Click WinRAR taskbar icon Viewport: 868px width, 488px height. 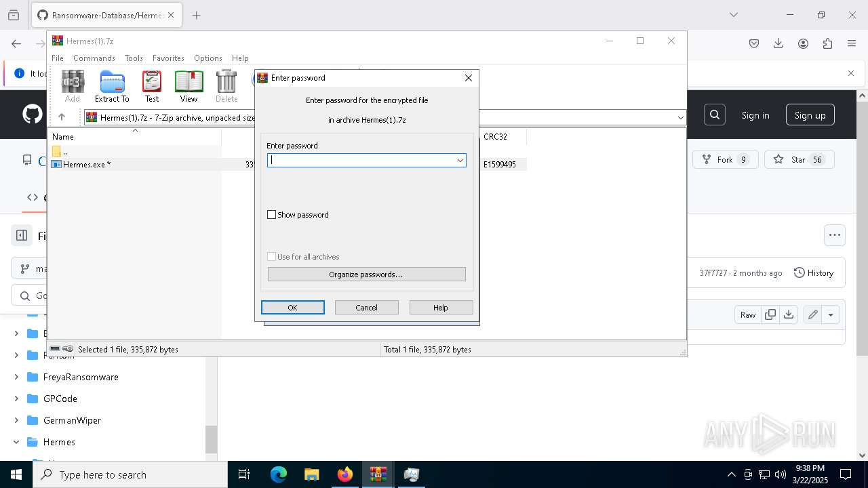coord(378,474)
